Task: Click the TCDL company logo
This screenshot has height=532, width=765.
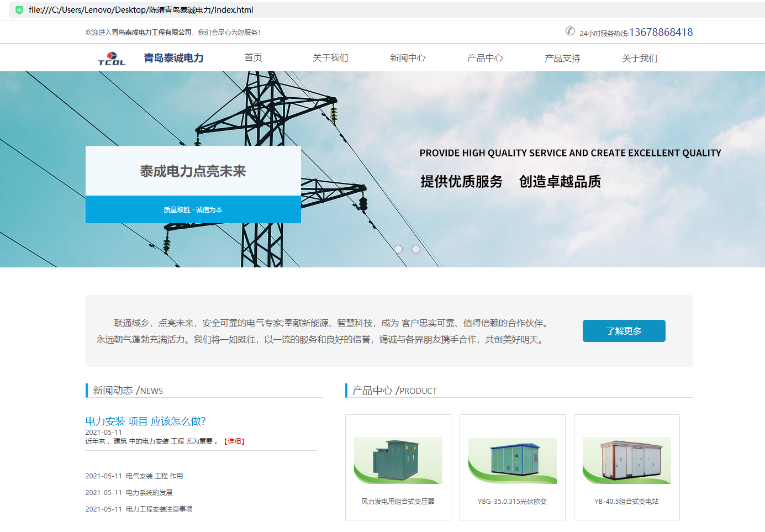Action: (x=112, y=58)
